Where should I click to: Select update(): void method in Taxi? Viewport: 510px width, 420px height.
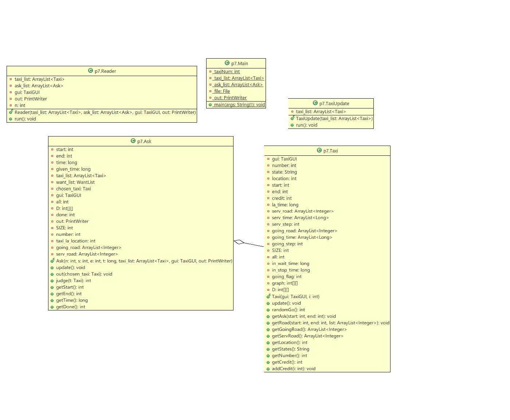coord(286,304)
